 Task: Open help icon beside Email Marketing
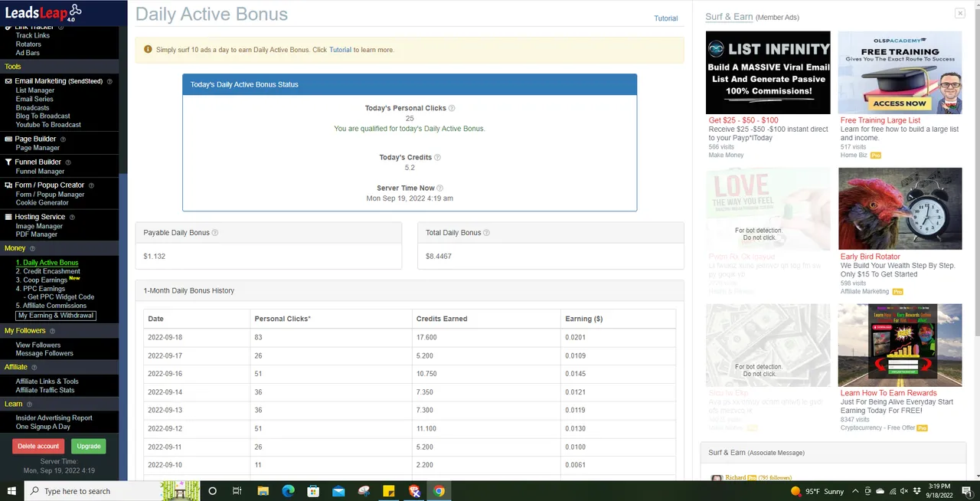pyautogui.click(x=109, y=81)
